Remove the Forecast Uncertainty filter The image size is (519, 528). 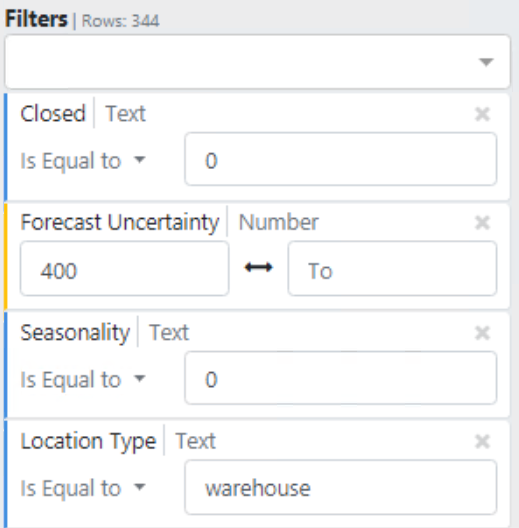point(482,223)
